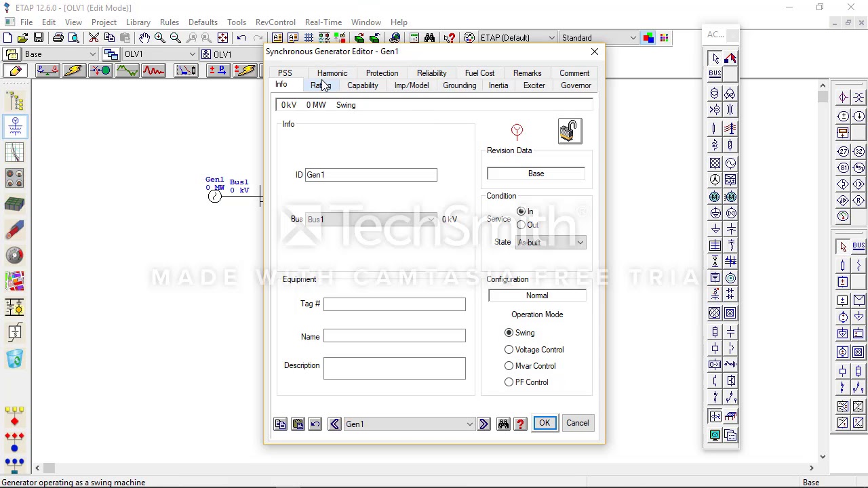868x488 pixels.
Task: Click the Tag # input field
Action: [x=395, y=304]
